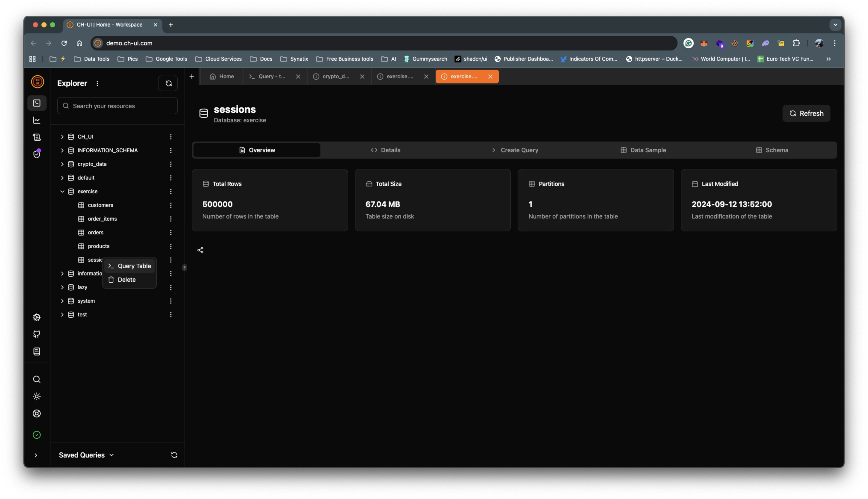Toggle light theme sun icon

pos(37,397)
